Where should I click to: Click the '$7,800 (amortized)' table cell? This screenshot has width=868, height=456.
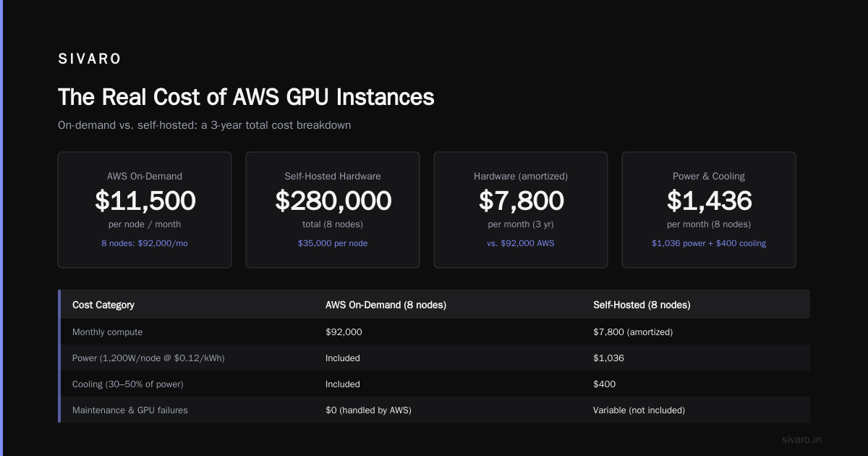(633, 332)
